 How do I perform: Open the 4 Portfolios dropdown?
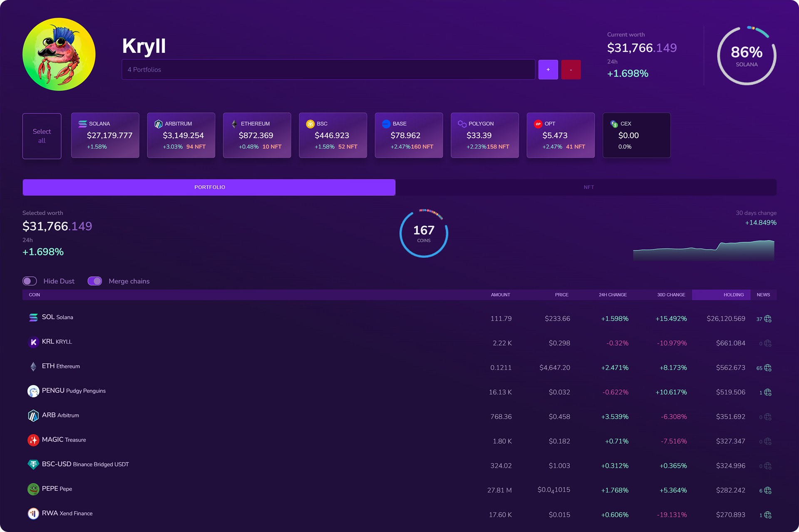pos(328,69)
